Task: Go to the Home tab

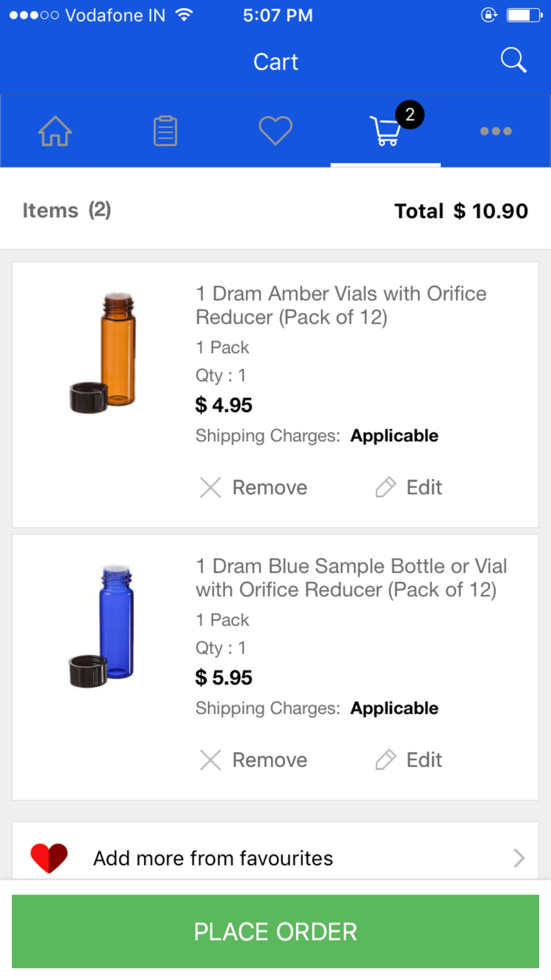Action: [55, 131]
